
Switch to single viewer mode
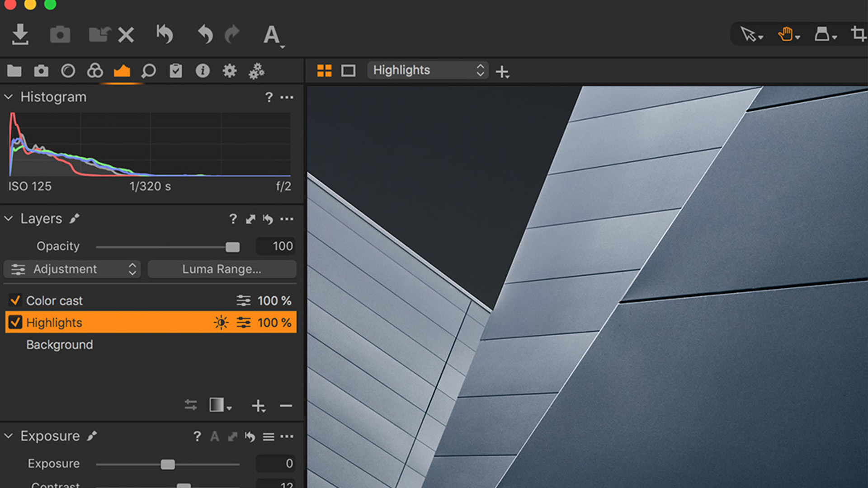click(348, 70)
